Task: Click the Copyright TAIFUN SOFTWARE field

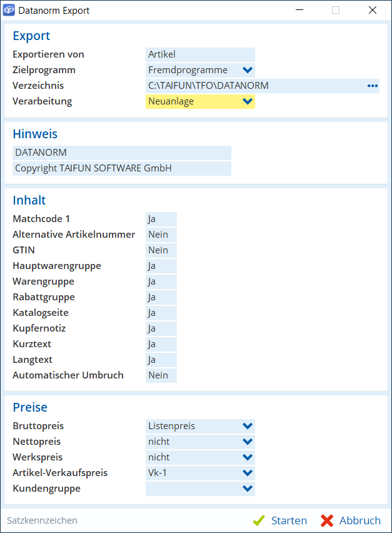Action: click(x=122, y=168)
